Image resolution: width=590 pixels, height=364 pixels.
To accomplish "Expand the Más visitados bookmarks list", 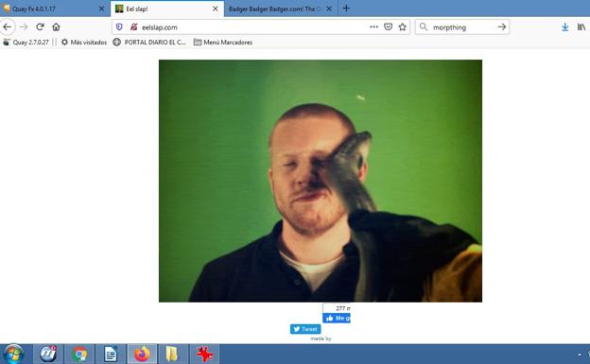I will point(84,43).
